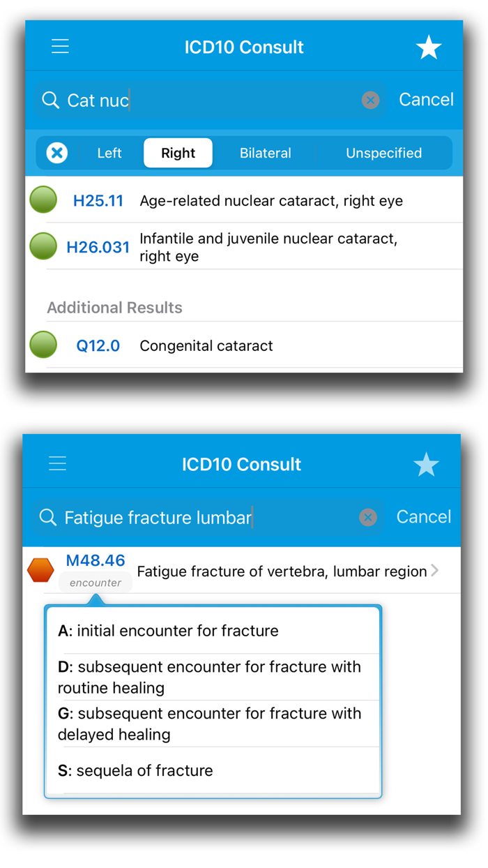This screenshot has width=488, height=868.
Task: Tap Cancel next to the 'Cat nuc' search
Action: point(426,100)
